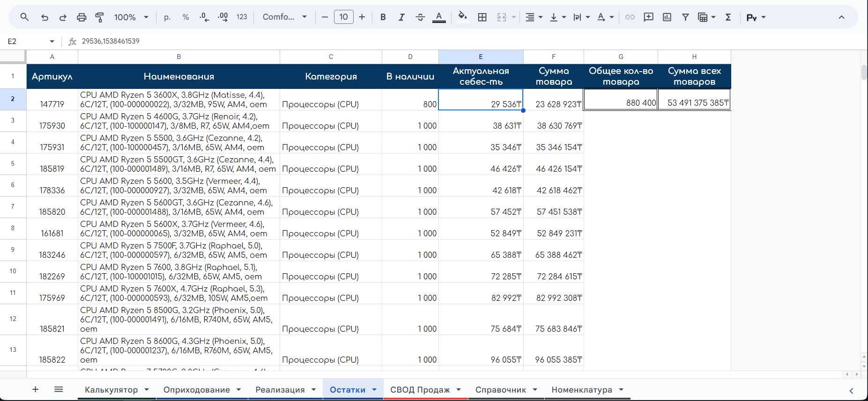The height and width of the screenshot is (401, 868).
Task: Click the formula bar value 29536,1538461539
Action: [111, 41]
